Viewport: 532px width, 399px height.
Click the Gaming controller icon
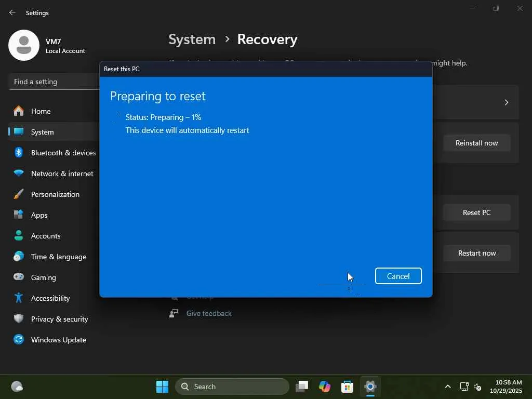19,277
